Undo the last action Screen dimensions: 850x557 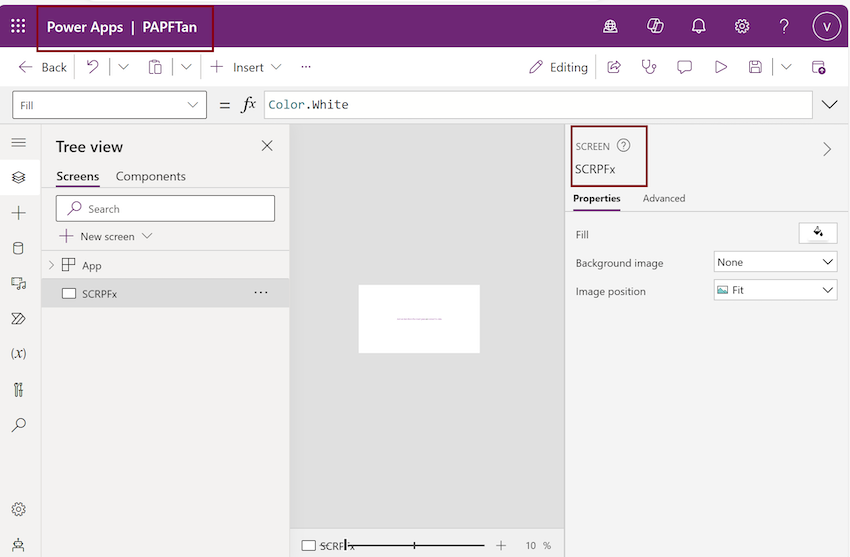(x=93, y=67)
